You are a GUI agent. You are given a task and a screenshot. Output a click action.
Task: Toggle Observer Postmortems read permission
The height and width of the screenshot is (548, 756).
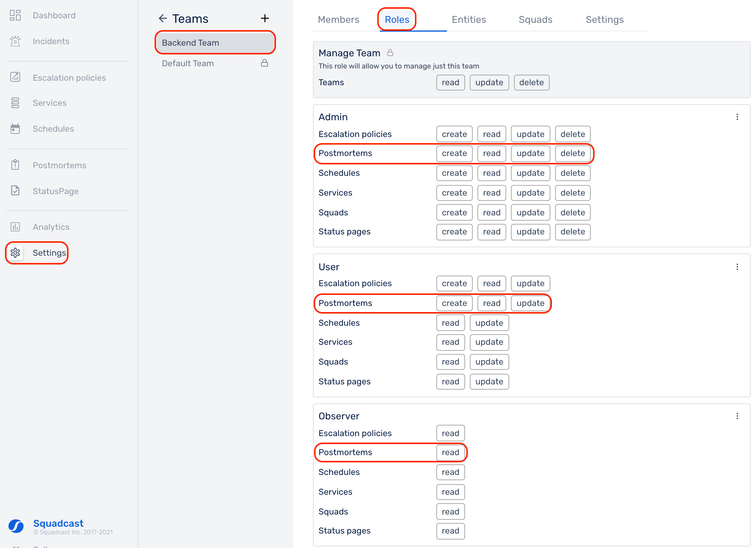coord(451,452)
